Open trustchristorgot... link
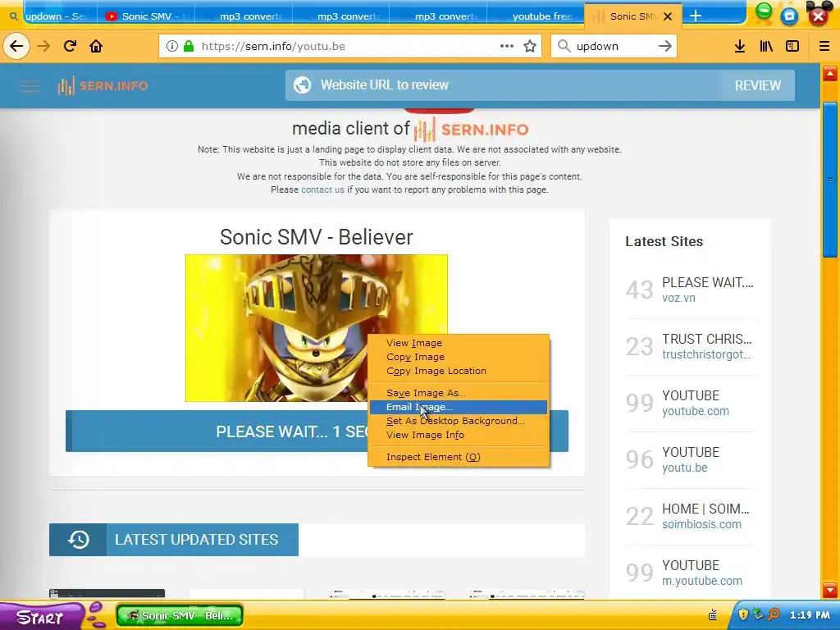The width and height of the screenshot is (840, 630). point(706,354)
